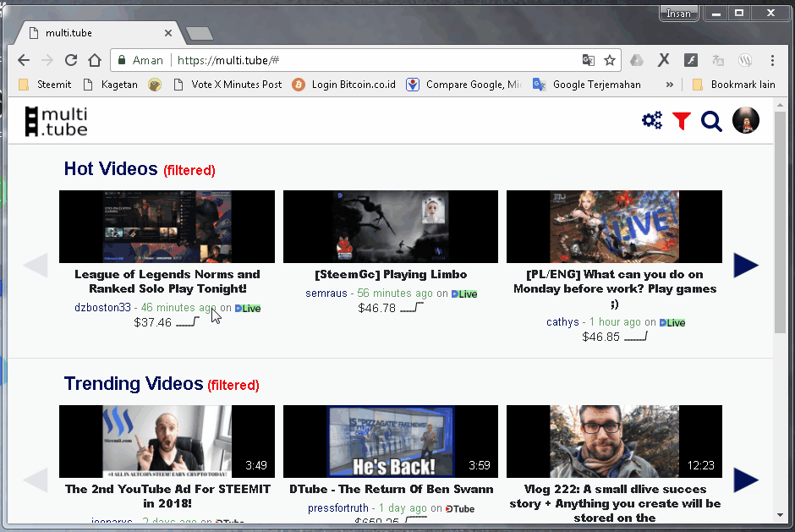The height and width of the screenshot is (532, 795).
Task: Click the DLive badge under Playing Limbo
Action: pyautogui.click(x=464, y=294)
